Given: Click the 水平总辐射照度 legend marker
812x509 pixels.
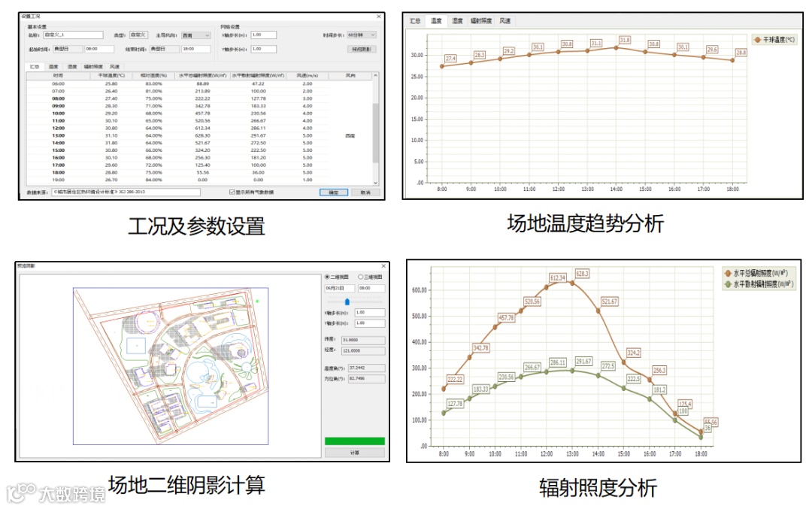Looking at the screenshot, I should tap(728, 273).
